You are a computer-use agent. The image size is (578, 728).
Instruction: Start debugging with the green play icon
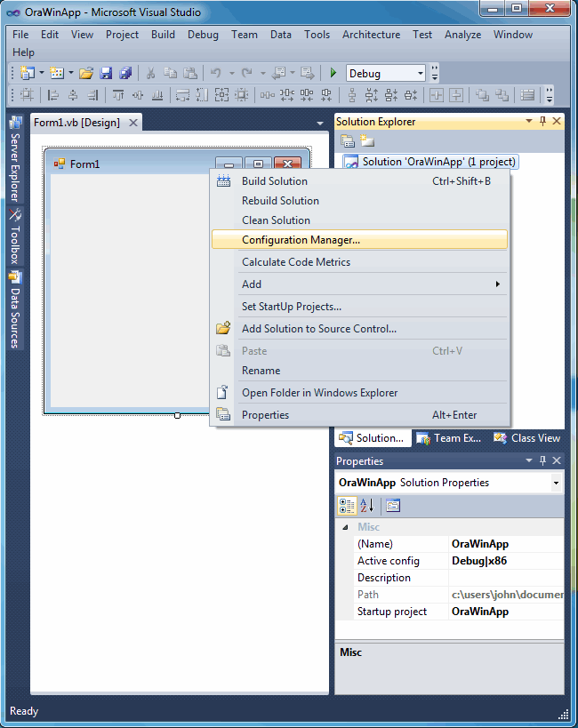tap(333, 73)
